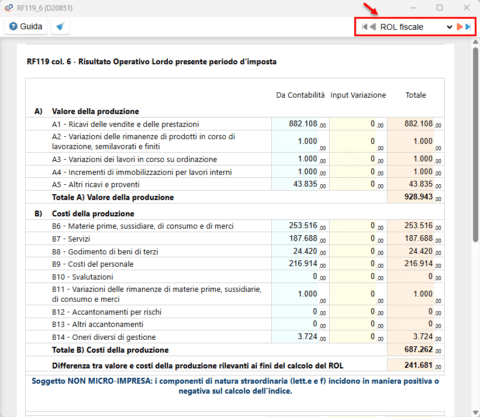Viewport: 480px width, 417px height.
Task: Click Totale column value for B7 Servizi
Action: pyautogui.click(x=418, y=238)
